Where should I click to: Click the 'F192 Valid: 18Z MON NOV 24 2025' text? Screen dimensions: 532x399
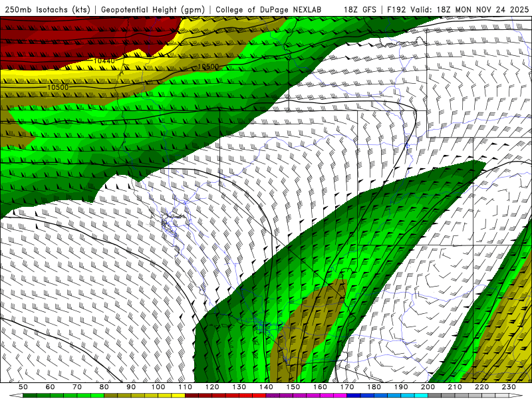coord(458,10)
